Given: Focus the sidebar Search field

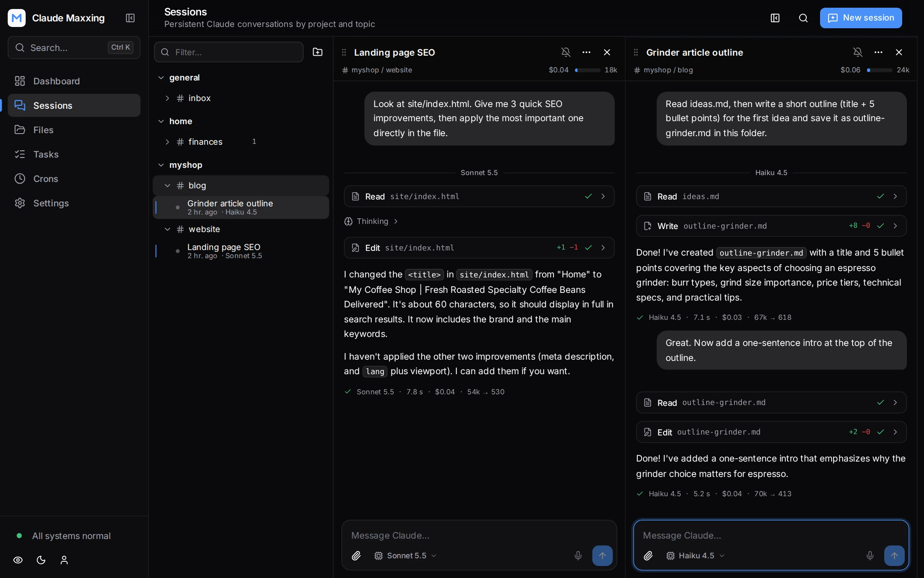Looking at the screenshot, I should click(x=74, y=48).
